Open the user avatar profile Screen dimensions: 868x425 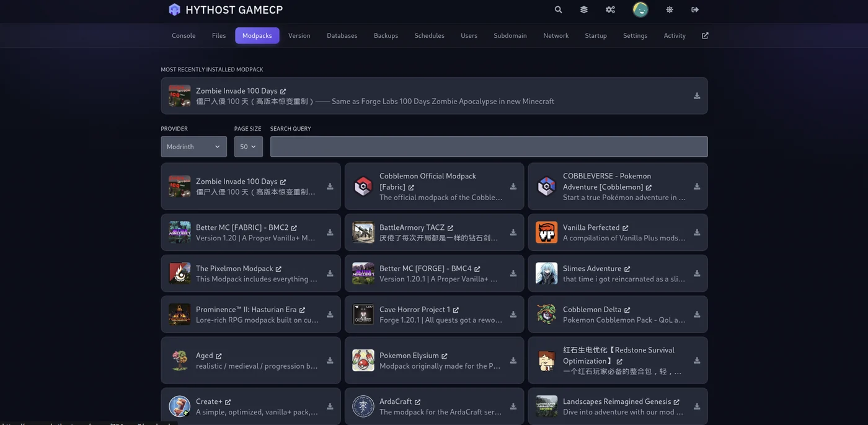(640, 10)
